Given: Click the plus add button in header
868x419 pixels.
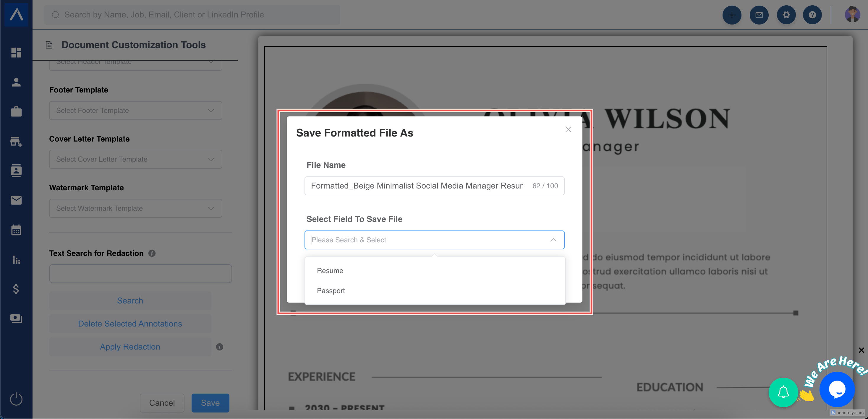Looking at the screenshot, I should click(731, 15).
